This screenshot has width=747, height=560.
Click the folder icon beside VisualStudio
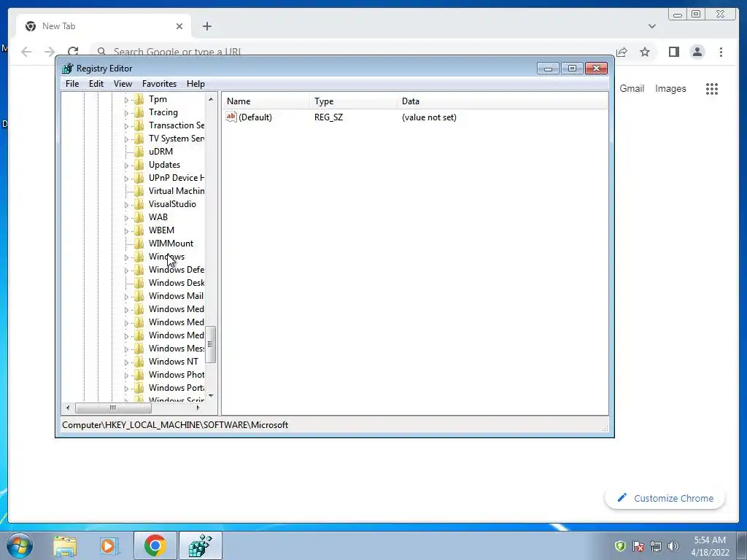pos(139,204)
